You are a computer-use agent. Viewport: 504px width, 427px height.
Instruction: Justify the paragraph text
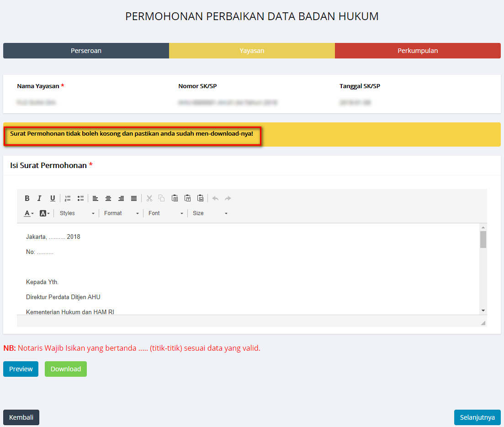[x=134, y=198]
